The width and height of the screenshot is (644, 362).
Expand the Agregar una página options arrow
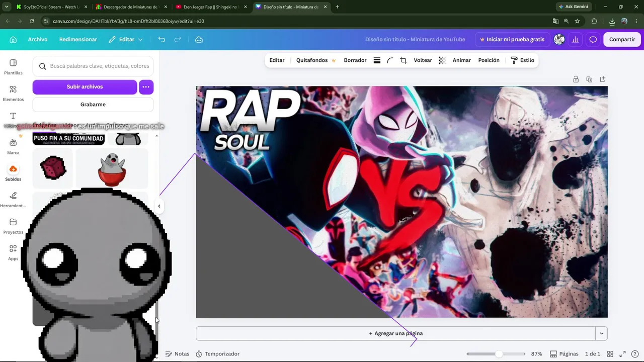click(601, 333)
